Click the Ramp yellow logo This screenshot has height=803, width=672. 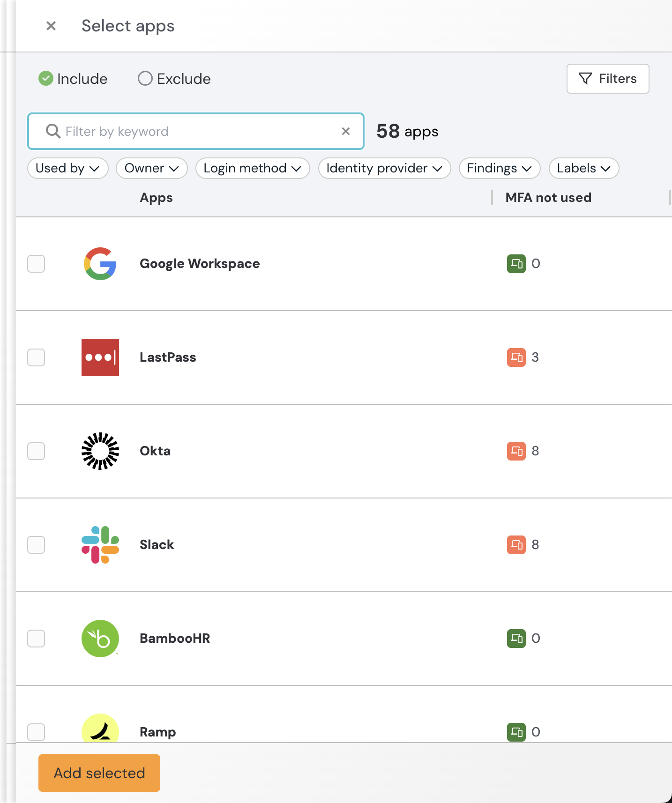coord(100,728)
